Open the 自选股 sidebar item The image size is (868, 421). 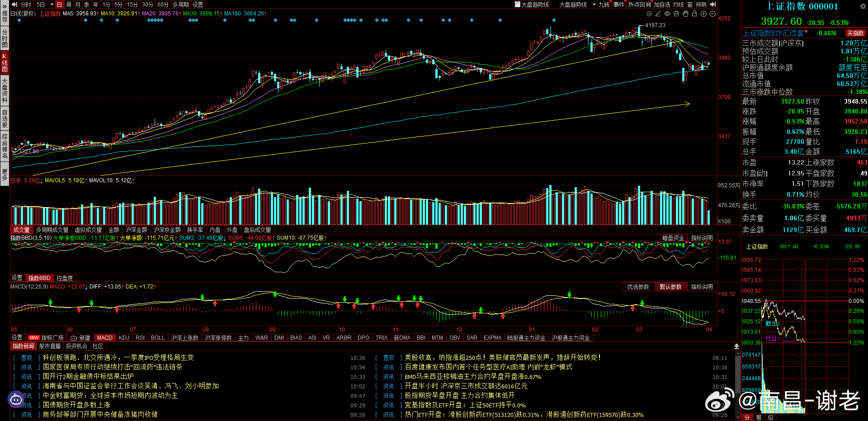pos(5,118)
